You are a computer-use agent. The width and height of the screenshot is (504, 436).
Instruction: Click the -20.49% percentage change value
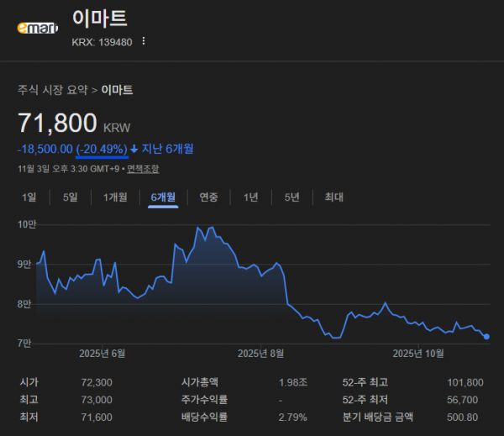click(102, 150)
